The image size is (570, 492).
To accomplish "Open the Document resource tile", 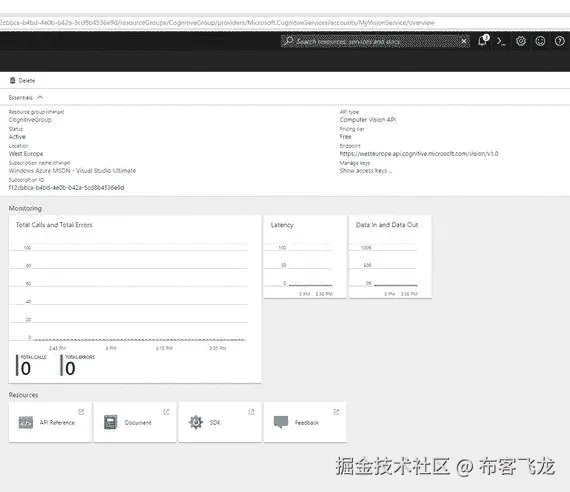I will point(135,422).
